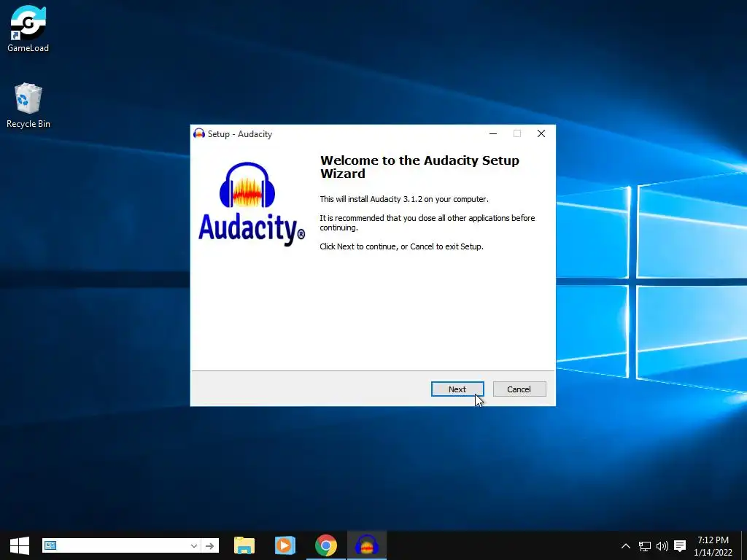This screenshot has height=560, width=747.
Task: Click the 'Welcome to the Audacity Setup Wizard' heading
Action: pos(419,167)
